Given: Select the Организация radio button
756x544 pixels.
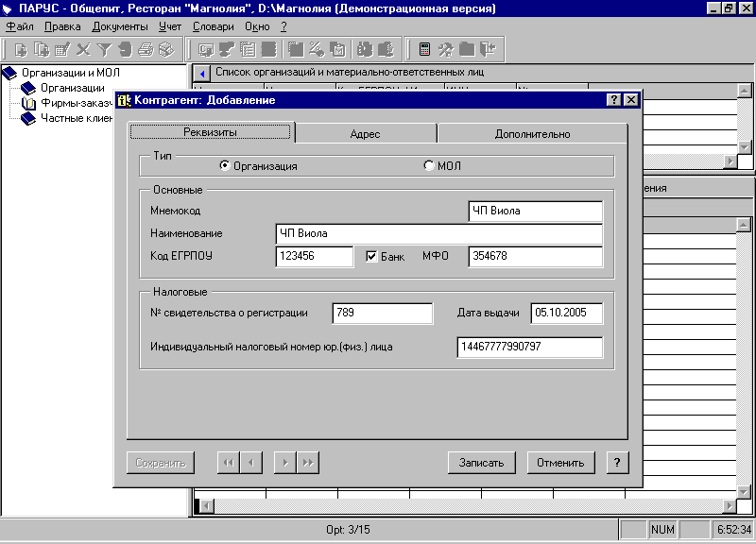Looking at the screenshot, I should click(x=225, y=165).
